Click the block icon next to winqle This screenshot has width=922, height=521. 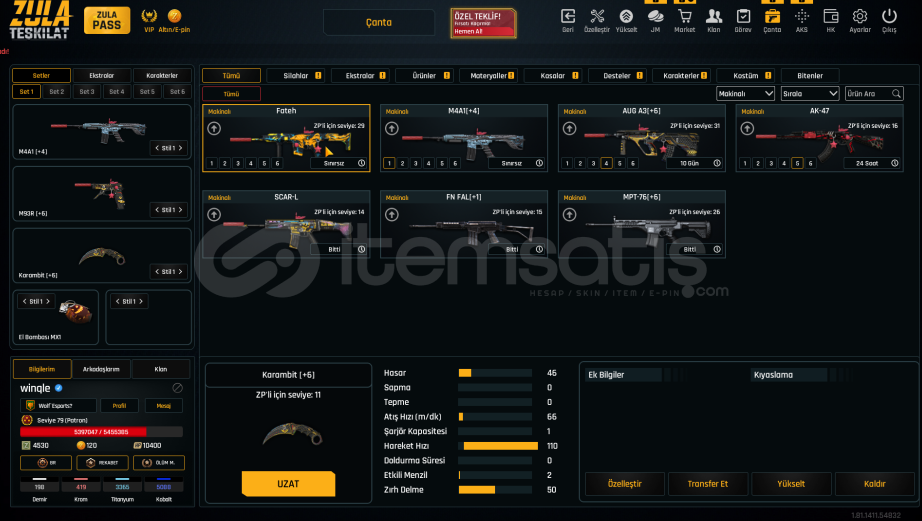pyautogui.click(x=178, y=388)
